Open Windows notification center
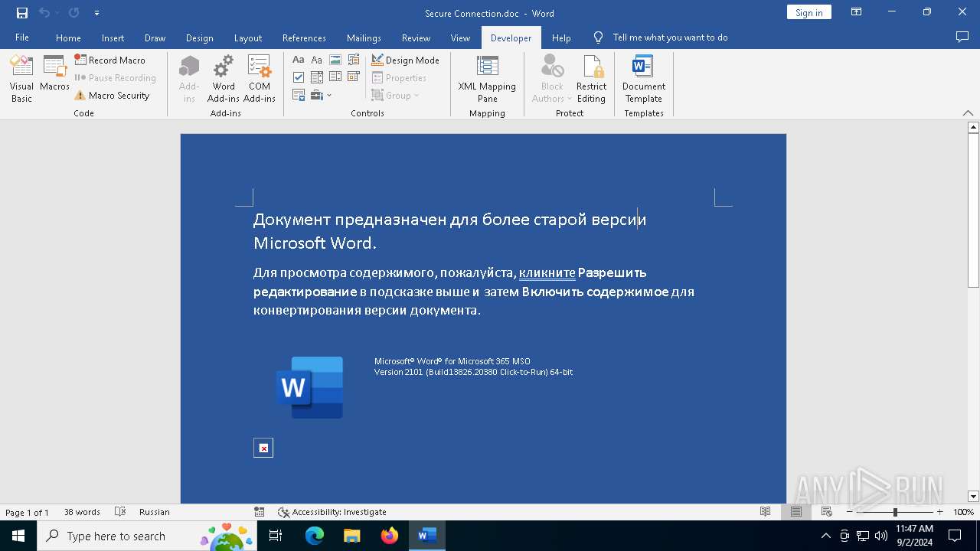 [x=955, y=536]
